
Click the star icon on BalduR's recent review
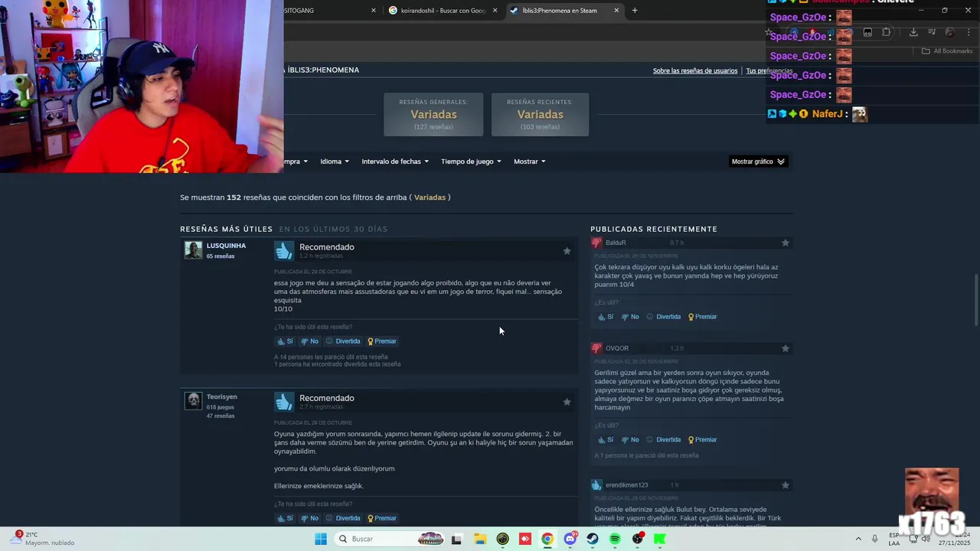point(785,243)
